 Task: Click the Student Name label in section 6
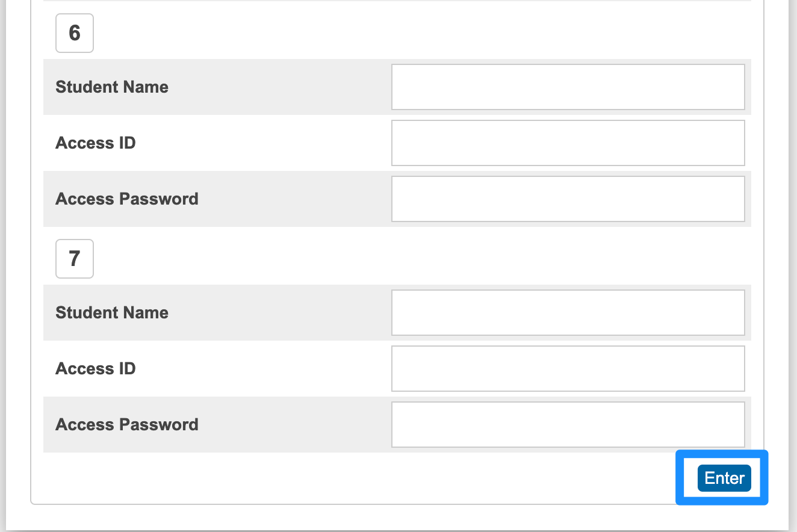click(111, 87)
